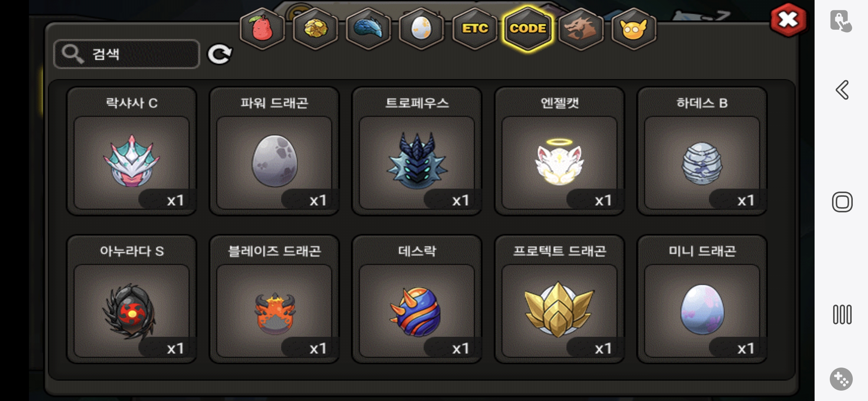Choose the 아누라다 S egg
This screenshot has height=401, width=868.
pyautogui.click(x=132, y=299)
